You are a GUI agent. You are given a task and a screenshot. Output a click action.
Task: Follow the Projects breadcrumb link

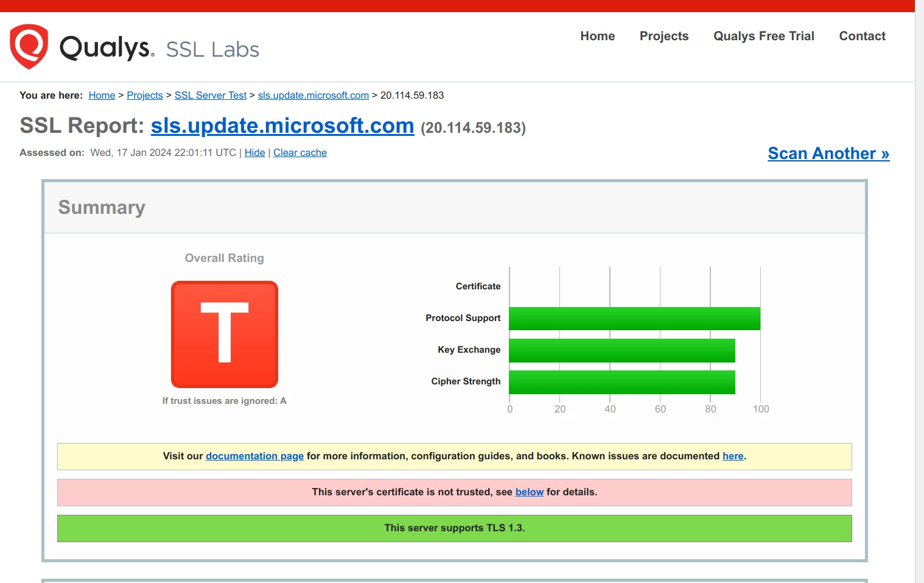(x=145, y=96)
